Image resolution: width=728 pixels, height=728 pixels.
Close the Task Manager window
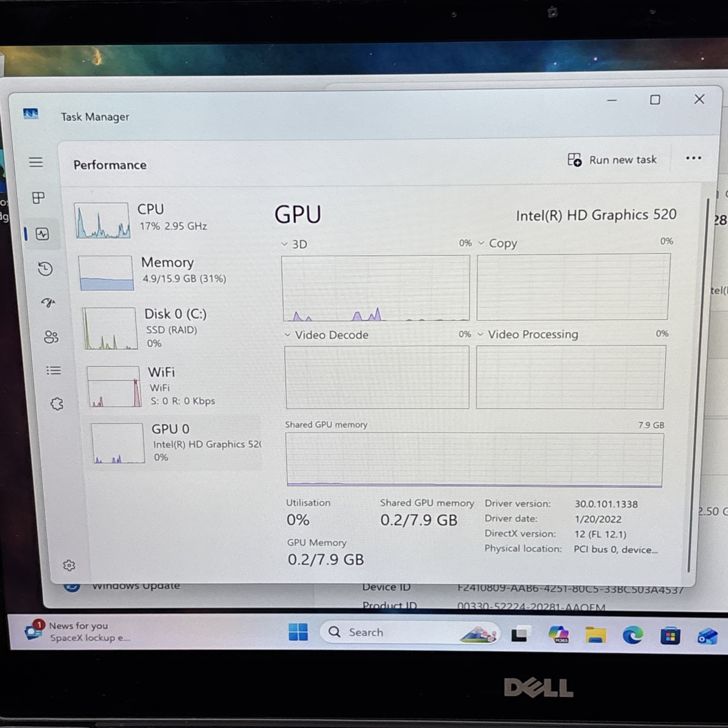pos(699,99)
